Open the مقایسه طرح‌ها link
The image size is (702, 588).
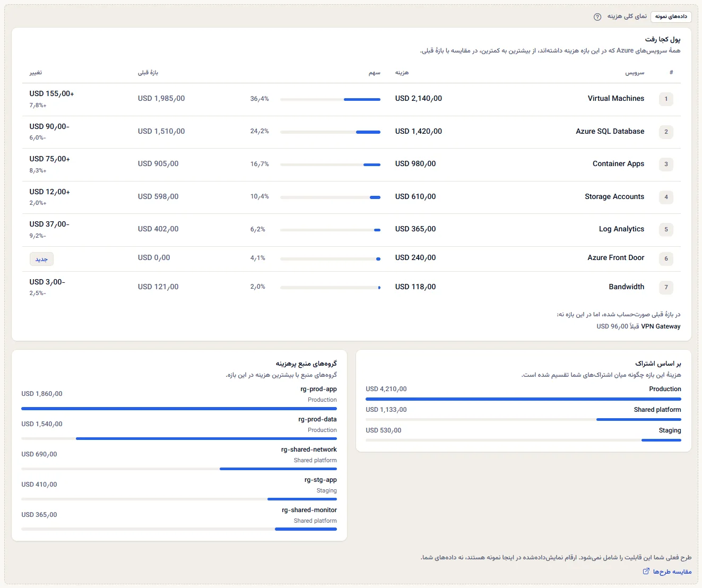(x=667, y=572)
